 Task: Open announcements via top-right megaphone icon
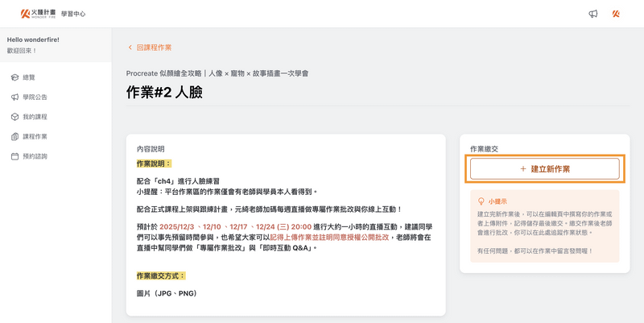(593, 14)
